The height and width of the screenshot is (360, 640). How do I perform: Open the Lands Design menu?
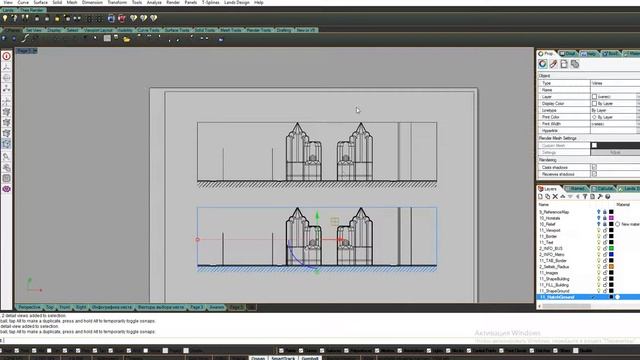(237, 2)
